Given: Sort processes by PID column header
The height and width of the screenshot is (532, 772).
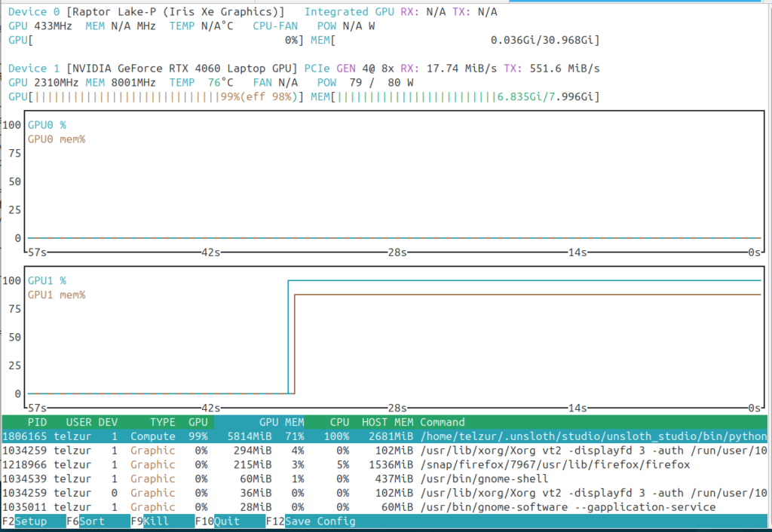Looking at the screenshot, I should click(37, 422).
